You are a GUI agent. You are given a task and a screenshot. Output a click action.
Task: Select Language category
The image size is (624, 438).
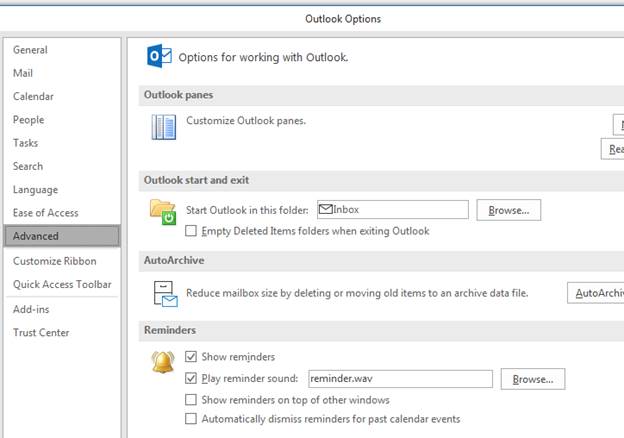62,190
